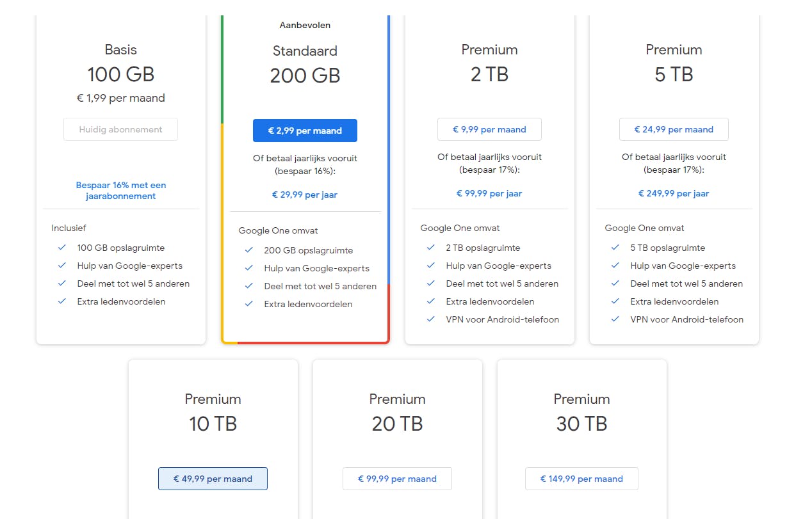The width and height of the screenshot is (812, 519).
Task: Click checkmark beside Hulp van Google-experts in Basis card
Action: 62,266
